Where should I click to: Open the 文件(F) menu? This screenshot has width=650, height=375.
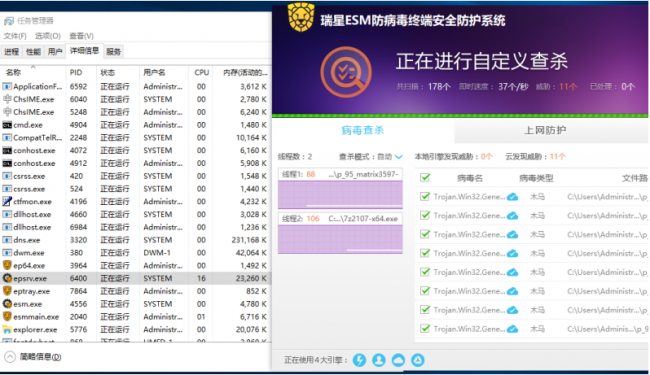click(x=15, y=36)
